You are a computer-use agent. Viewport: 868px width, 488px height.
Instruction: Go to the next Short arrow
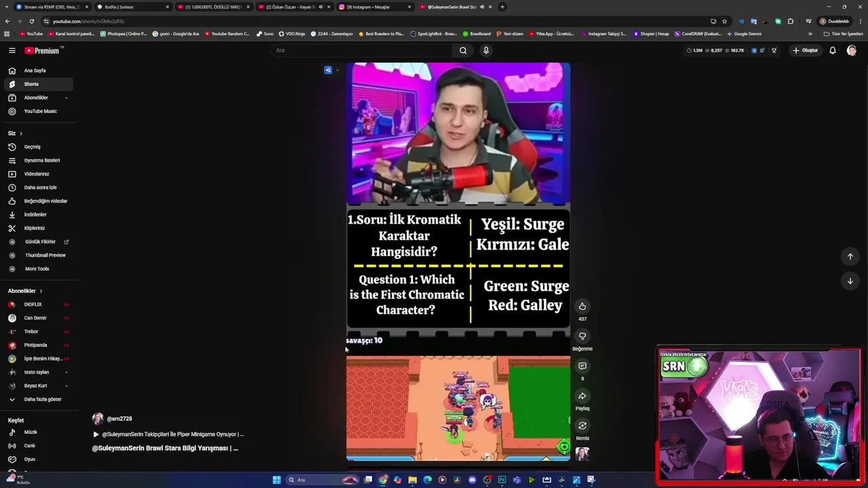point(850,281)
